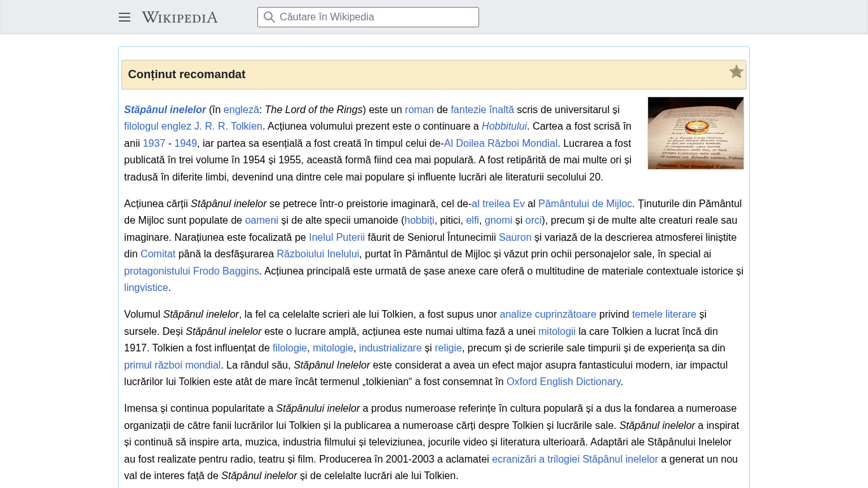Image resolution: width=868 pixels, height=488 pixels.
Task: Click the Conținut recomandat heading
Action: [x=187, y=74]
